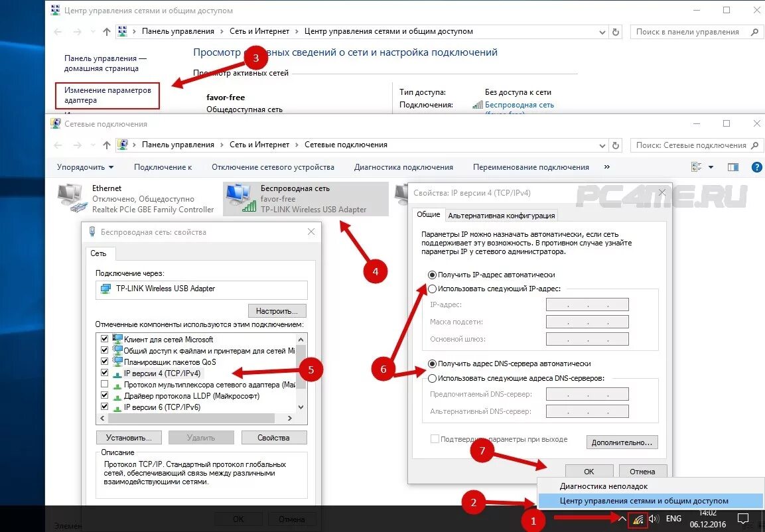Viewport: 765px width, 532px height.
Task: Toggle Драйвер протокола LLDP checkbox
Action: pos(104,395)
